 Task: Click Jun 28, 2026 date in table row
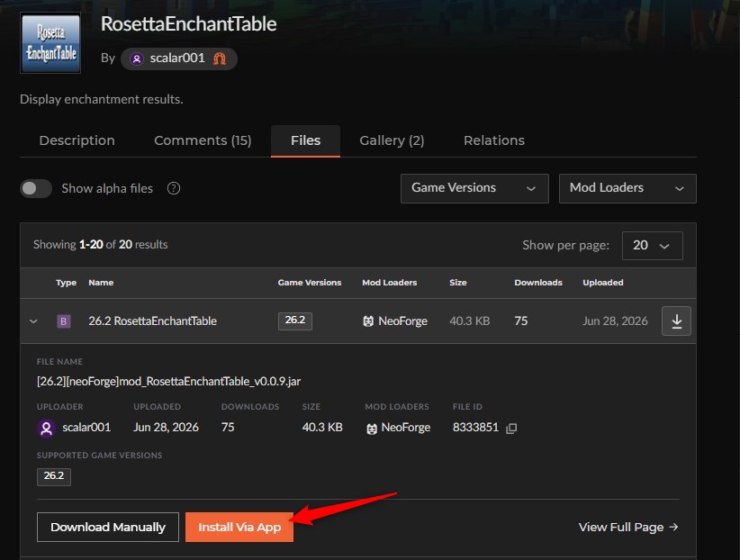[615, 321]
